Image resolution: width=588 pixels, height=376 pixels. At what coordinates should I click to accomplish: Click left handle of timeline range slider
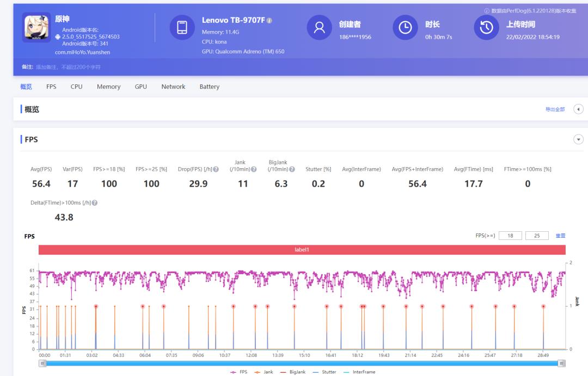pyautogui.click(x=42, y=363)
